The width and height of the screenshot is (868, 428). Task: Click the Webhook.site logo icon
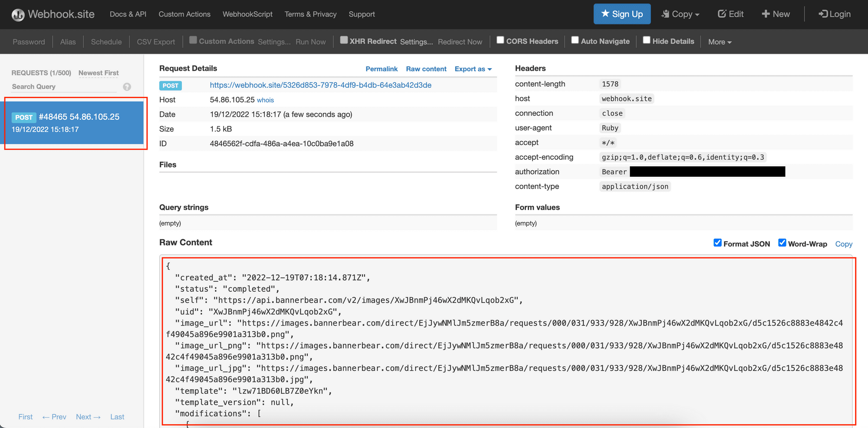[18, 15]
